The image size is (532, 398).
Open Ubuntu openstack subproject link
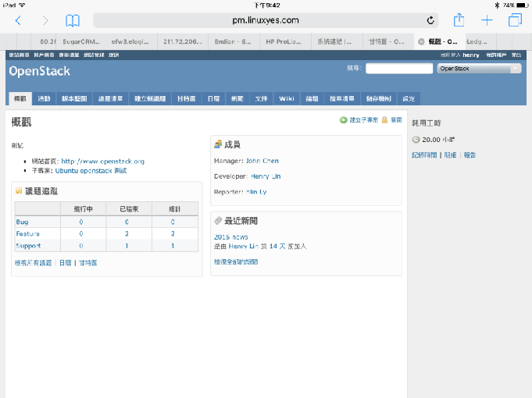(x=91, y=171)
